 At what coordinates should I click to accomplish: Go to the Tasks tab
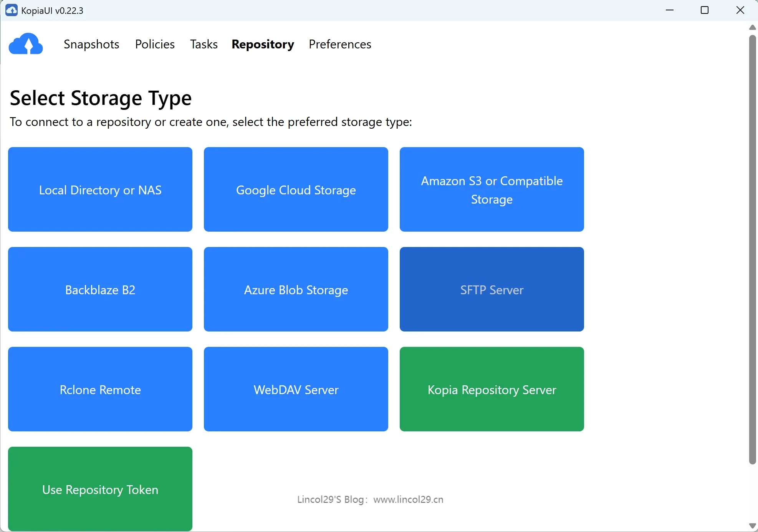point(204,44)
